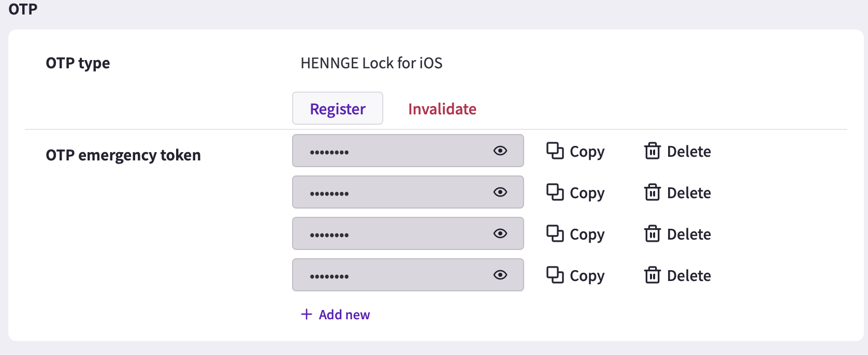The height and width of the screenshot is (355, 868).
Task: Unmask the fourth emergency token with eye icon
Action: (x=500, y=275)
